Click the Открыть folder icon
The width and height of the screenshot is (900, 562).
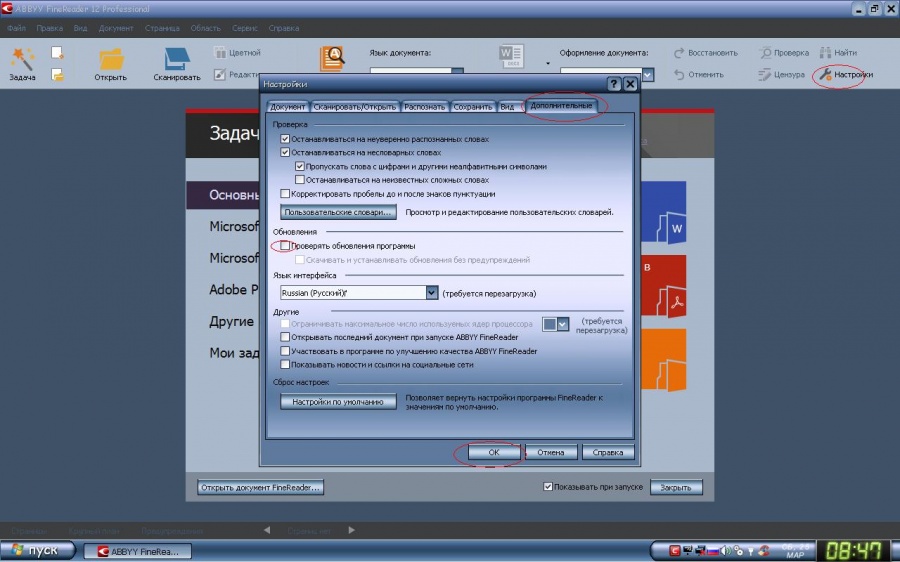pos(111,59)
